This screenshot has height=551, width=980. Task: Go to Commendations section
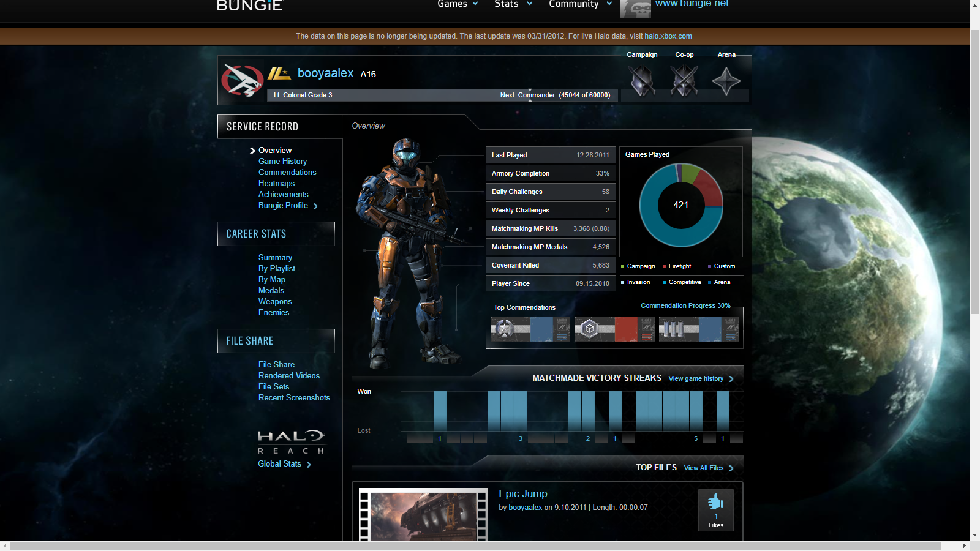coord(287,172)
